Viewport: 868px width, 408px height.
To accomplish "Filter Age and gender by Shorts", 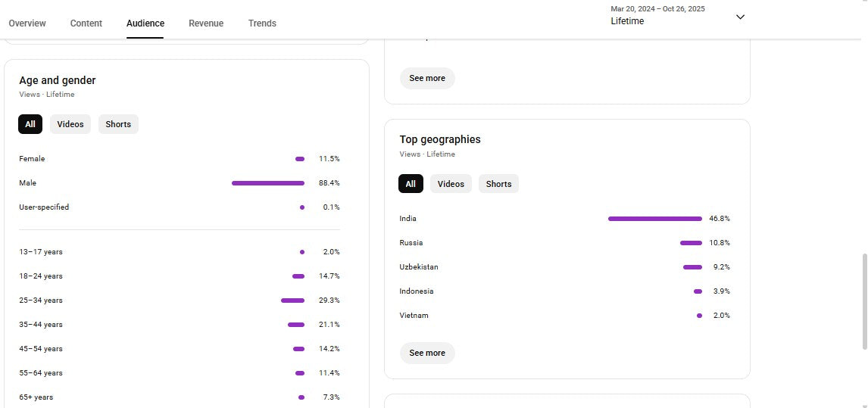I will tap(118, 124).
